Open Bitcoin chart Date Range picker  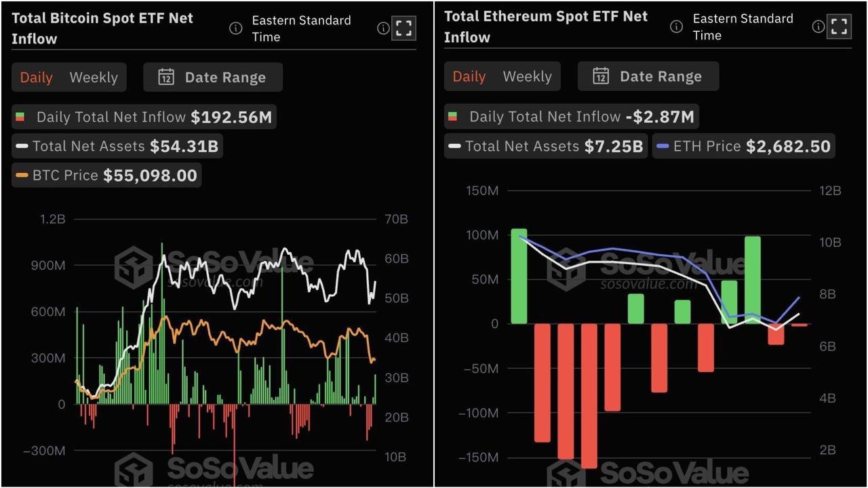[213, 77]
